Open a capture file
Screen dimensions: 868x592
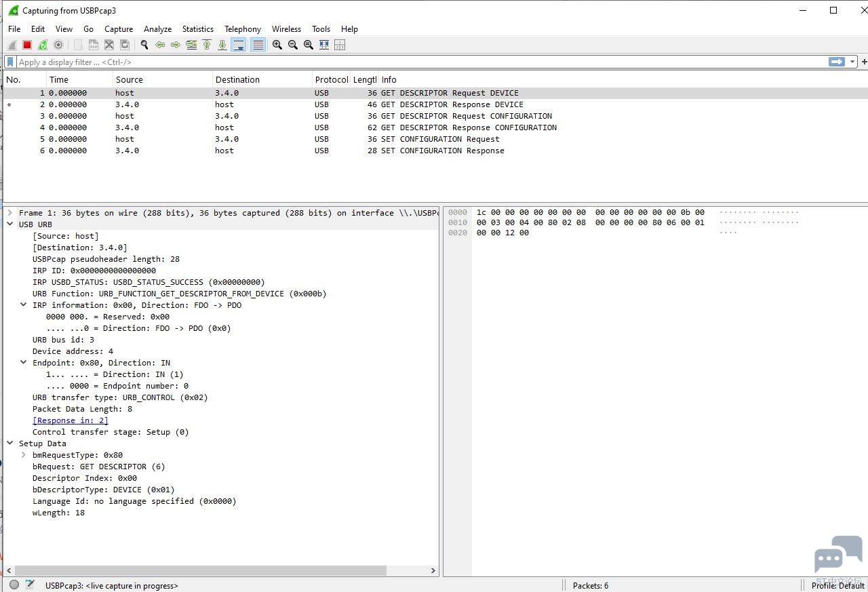click(x=78, y=45)
